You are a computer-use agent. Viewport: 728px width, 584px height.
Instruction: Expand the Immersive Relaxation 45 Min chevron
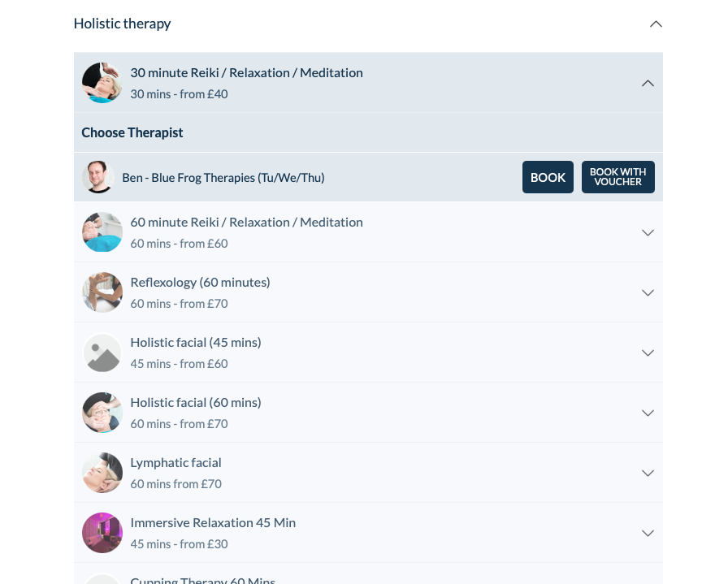pos(648,534)
